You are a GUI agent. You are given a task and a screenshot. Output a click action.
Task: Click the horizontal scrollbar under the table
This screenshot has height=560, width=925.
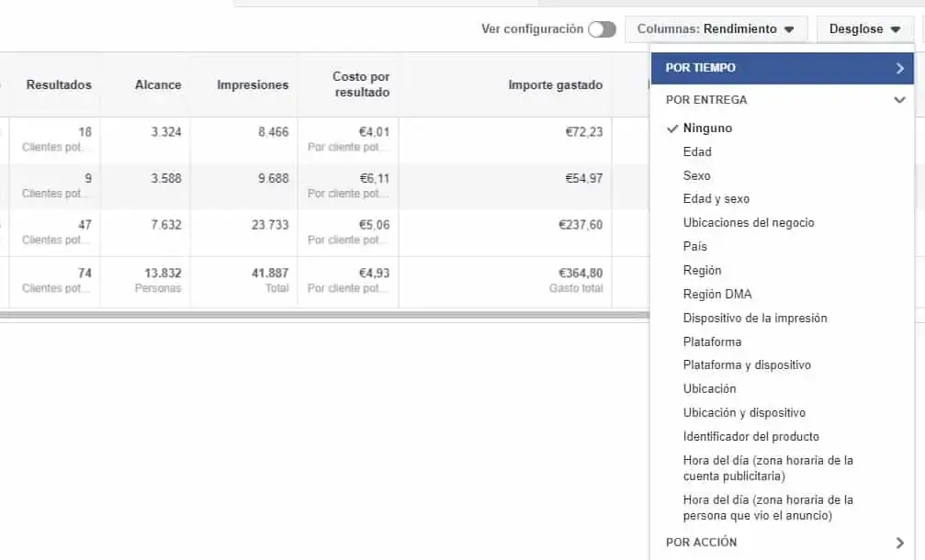[321, 315]
